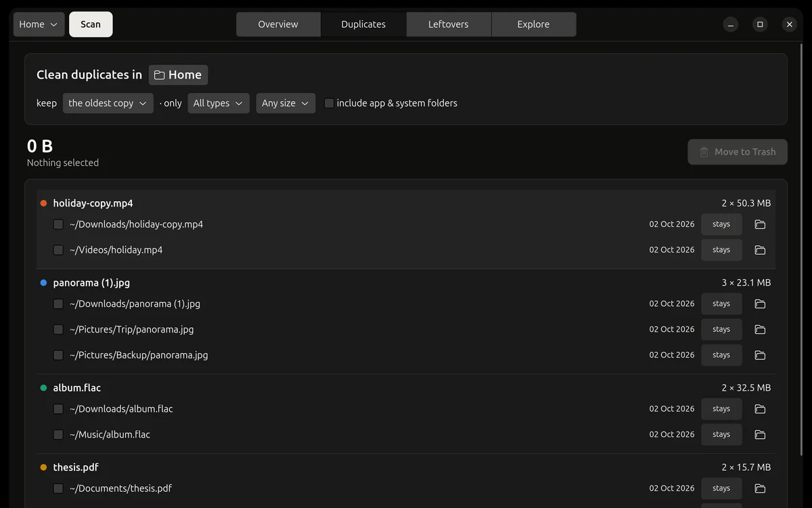
Task: Open folder for ~/Downloads/album.flac
Action: (760, 409)
